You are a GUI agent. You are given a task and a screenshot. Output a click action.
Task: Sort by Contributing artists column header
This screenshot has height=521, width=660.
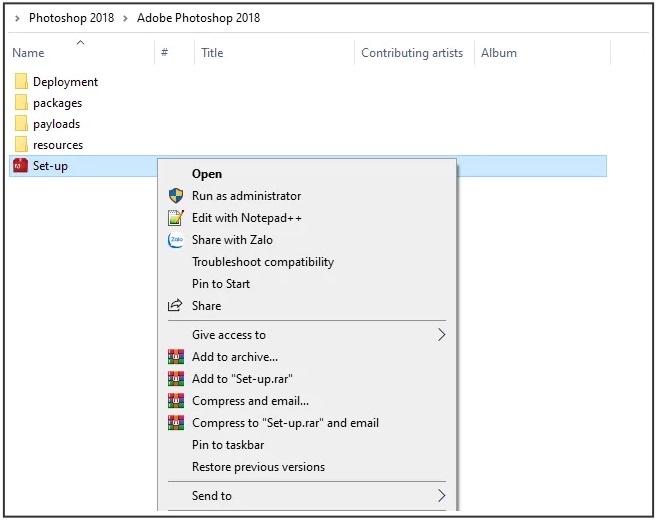(x=412, y=53)
